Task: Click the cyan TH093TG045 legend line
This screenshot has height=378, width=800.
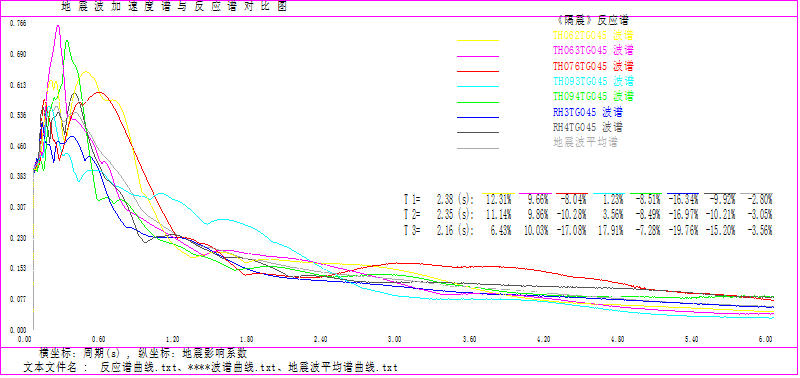Action: [478, 87]
